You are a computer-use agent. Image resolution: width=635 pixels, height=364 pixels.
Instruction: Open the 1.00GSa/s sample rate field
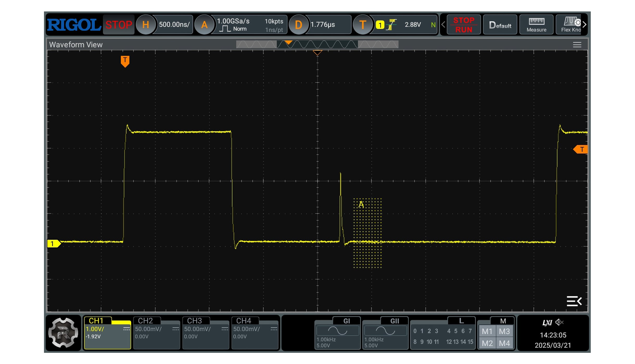coord(233,21)
